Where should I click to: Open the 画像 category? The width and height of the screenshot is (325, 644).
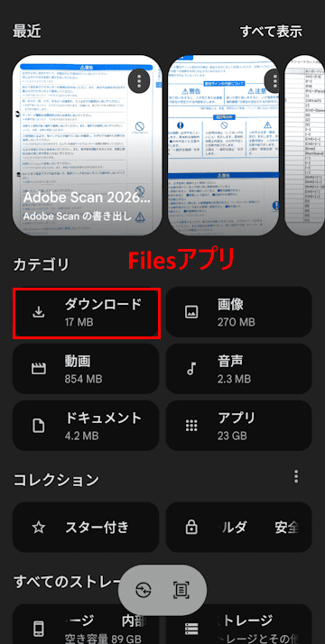238,312
